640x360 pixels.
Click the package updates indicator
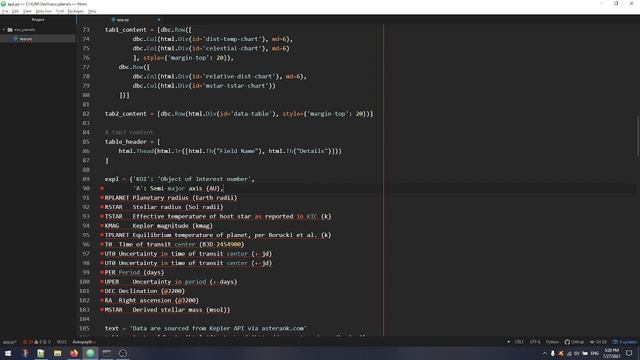tap(624, 342)
